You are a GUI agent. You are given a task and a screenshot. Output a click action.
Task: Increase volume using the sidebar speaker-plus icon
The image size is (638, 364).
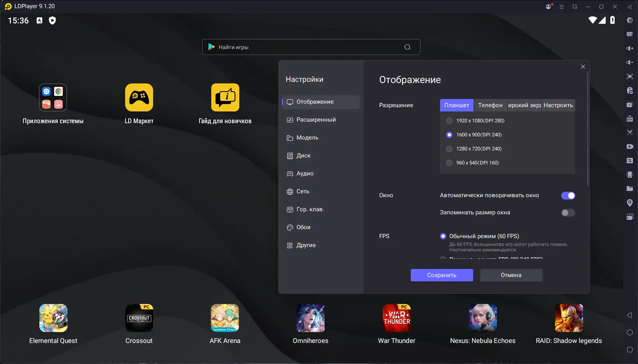pyautogui.click(x=629, y=48)
